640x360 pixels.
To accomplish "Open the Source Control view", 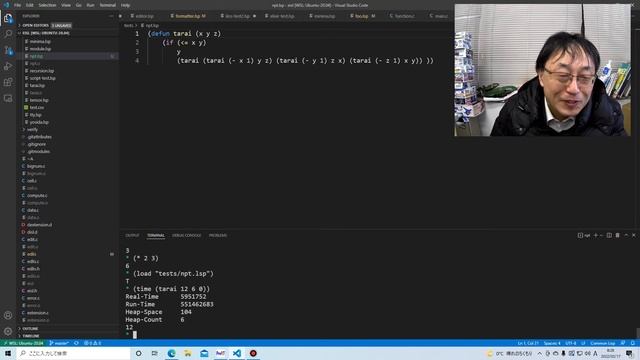I will (x=8, y=50).
